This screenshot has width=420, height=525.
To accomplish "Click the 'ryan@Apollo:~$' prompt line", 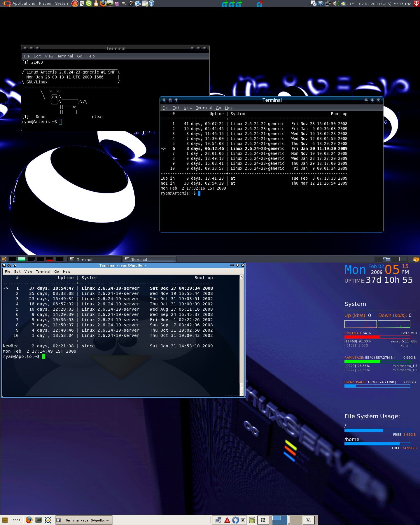I will point(24,356).
